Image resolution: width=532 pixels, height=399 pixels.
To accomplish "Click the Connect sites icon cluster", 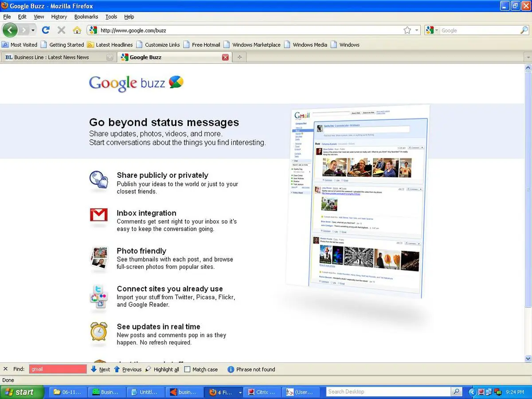I will (x=98, y=296).
